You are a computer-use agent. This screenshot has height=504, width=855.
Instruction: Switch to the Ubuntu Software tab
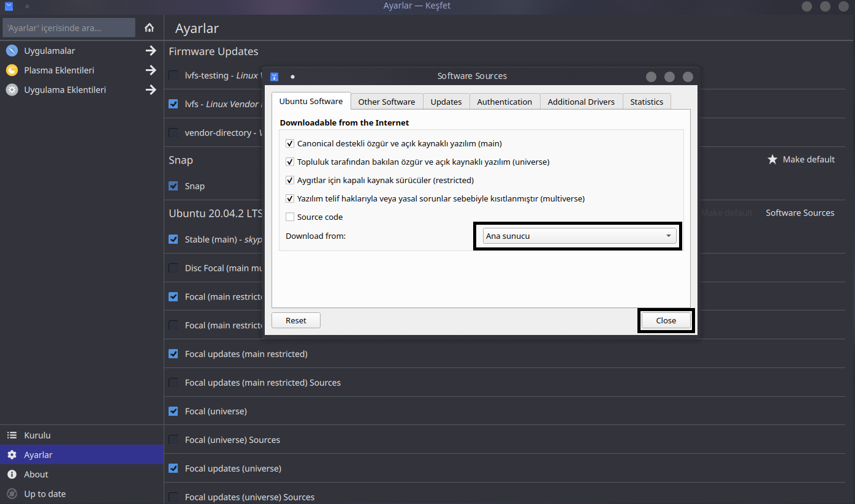click(x=311, y=101)
